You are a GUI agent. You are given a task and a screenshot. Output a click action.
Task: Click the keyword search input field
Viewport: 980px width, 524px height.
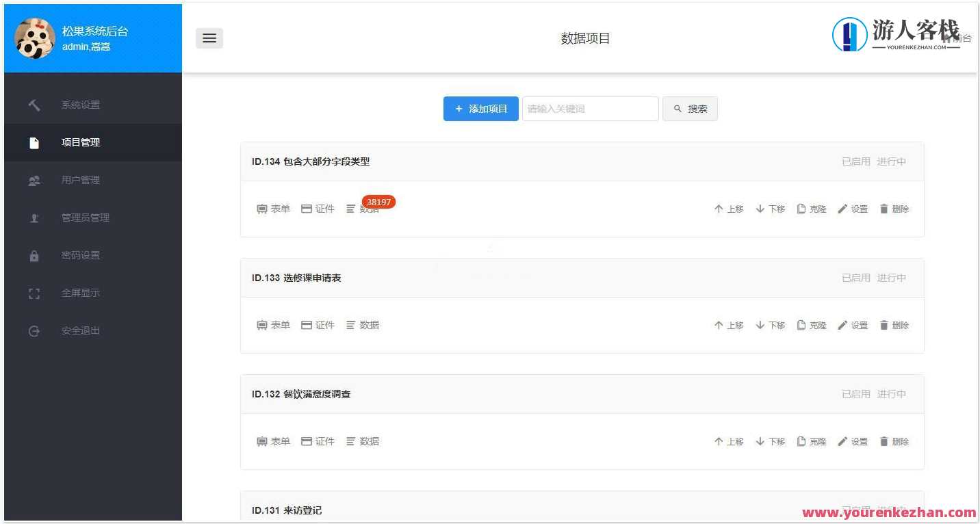[590, 108]
